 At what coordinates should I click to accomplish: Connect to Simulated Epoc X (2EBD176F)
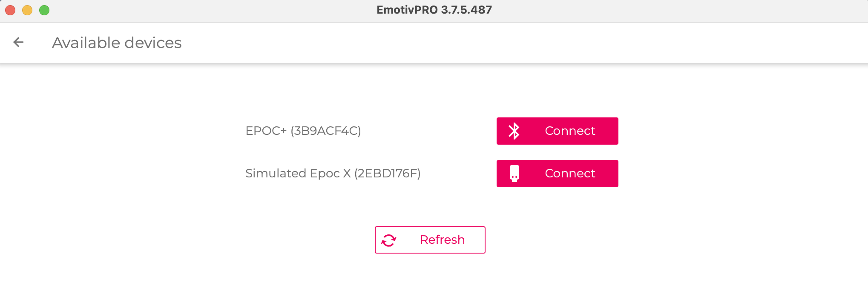pyautogui.click(x=557, y=174)
